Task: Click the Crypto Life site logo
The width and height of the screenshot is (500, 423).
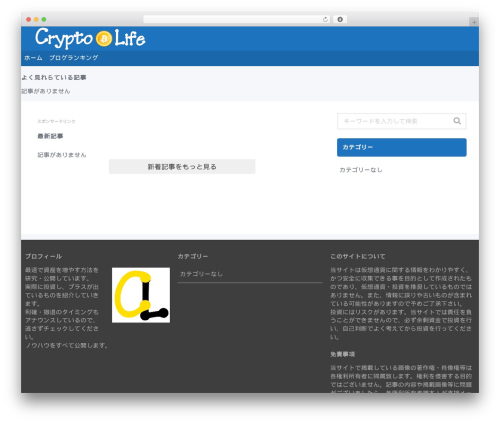Action: click(90, 38)
